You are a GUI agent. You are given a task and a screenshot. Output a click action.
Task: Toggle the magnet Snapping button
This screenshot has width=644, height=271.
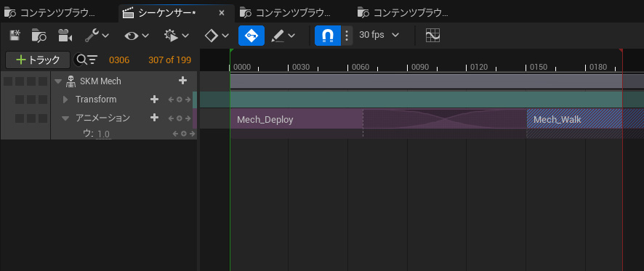327,36
